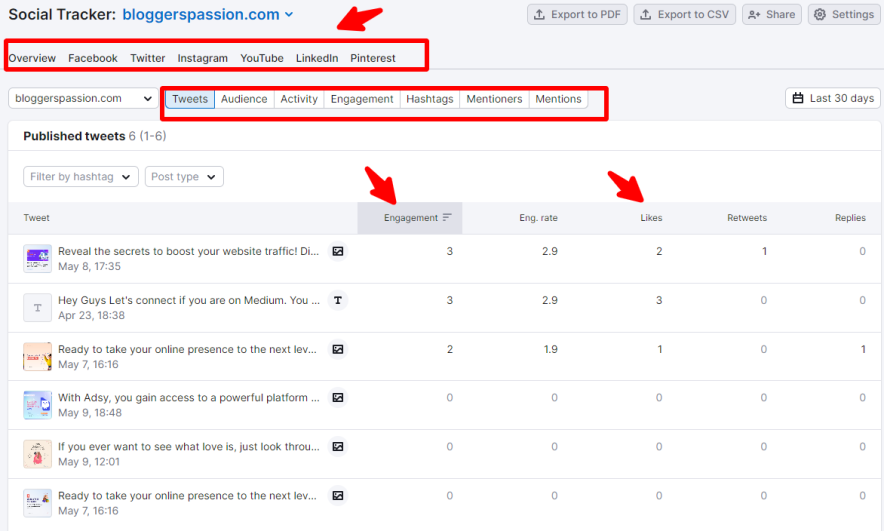The width and height of the screenshot is (884, 531).
Task: Sort the table by the Likes column
Action: [x=651, y=218]
